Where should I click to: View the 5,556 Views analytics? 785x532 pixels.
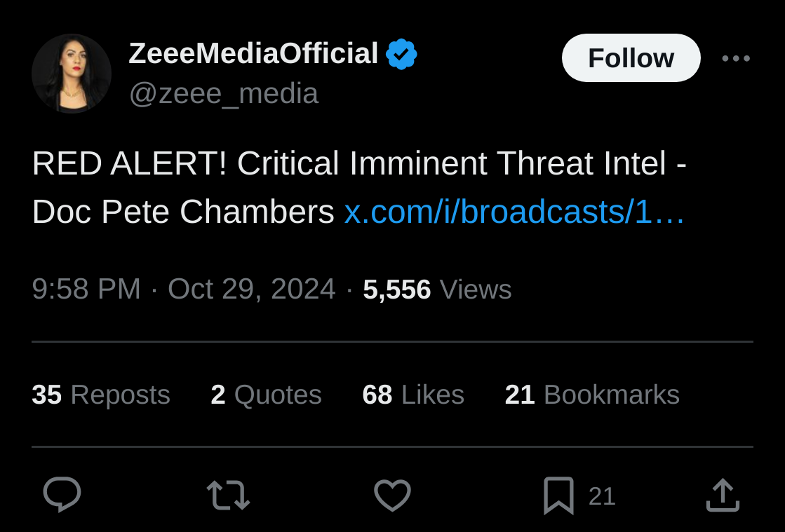coord(437,289)
